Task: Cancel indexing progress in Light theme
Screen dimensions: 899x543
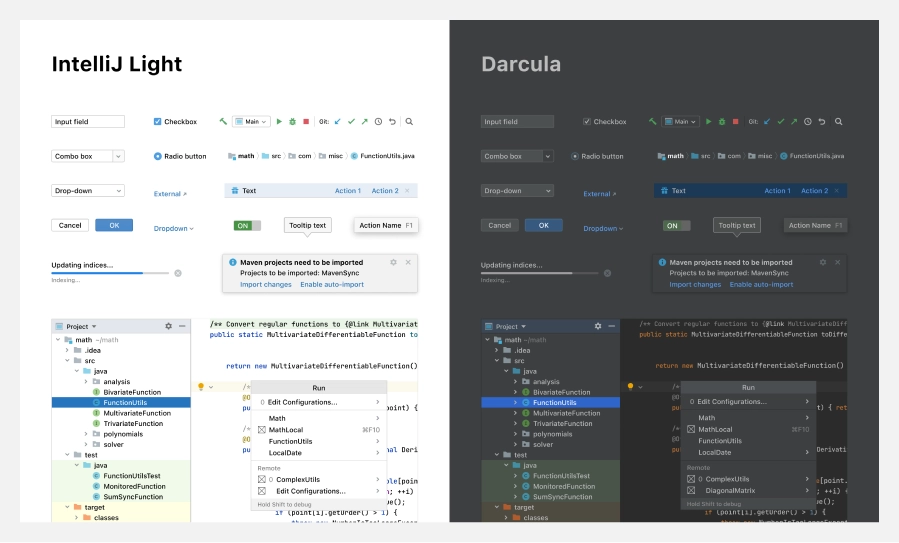Action: point(178,274)
